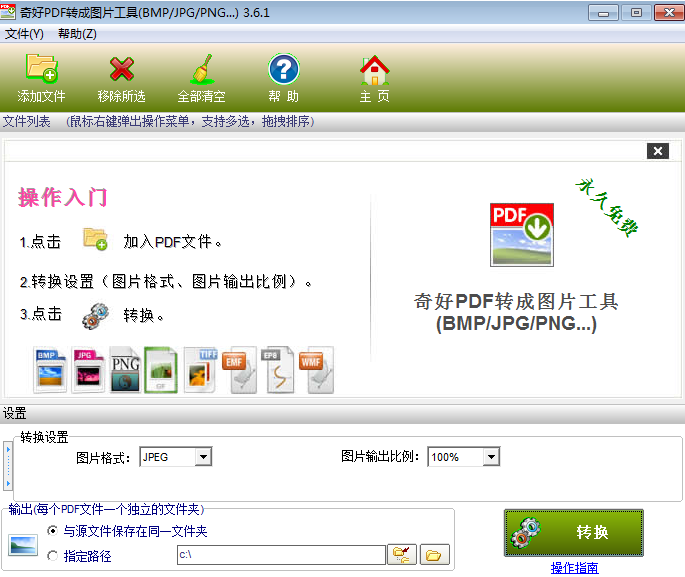Click the app icon in title bar
Viewport: 685px width, 577px height.
coord(7,11)
